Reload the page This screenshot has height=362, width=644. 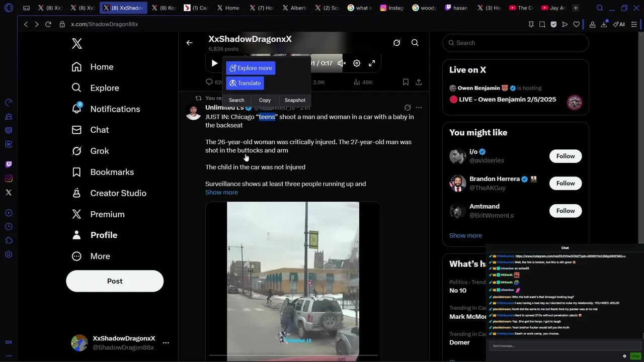pyautogui.click(x=48, y=24)
